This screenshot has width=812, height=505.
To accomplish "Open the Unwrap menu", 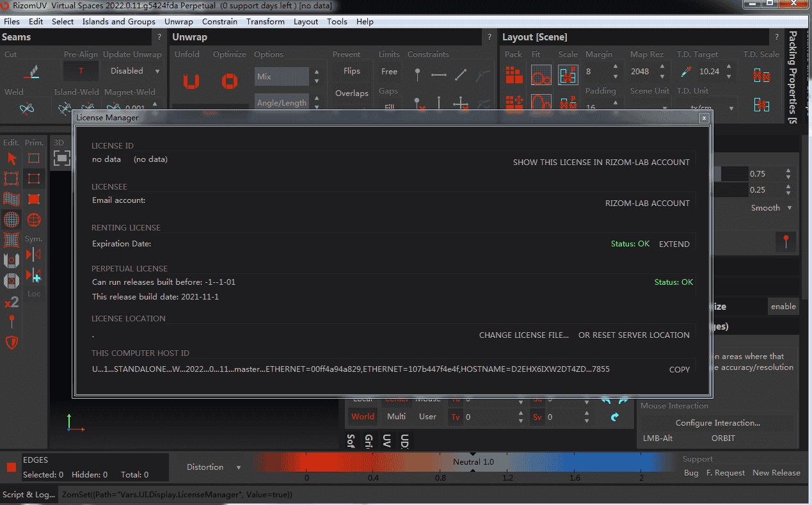I will (x=179, y=21).
